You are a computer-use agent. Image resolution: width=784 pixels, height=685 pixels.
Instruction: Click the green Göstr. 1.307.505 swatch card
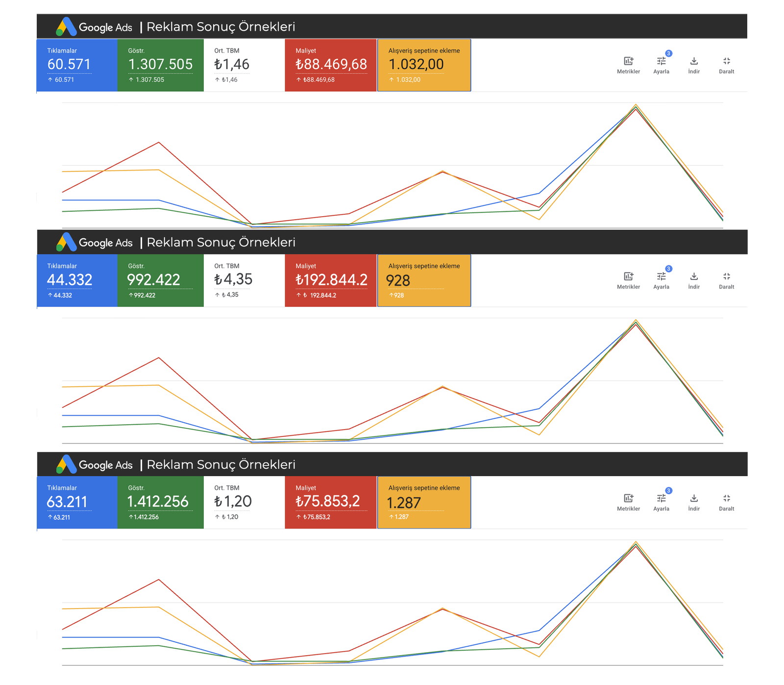(x=160, y=65)
